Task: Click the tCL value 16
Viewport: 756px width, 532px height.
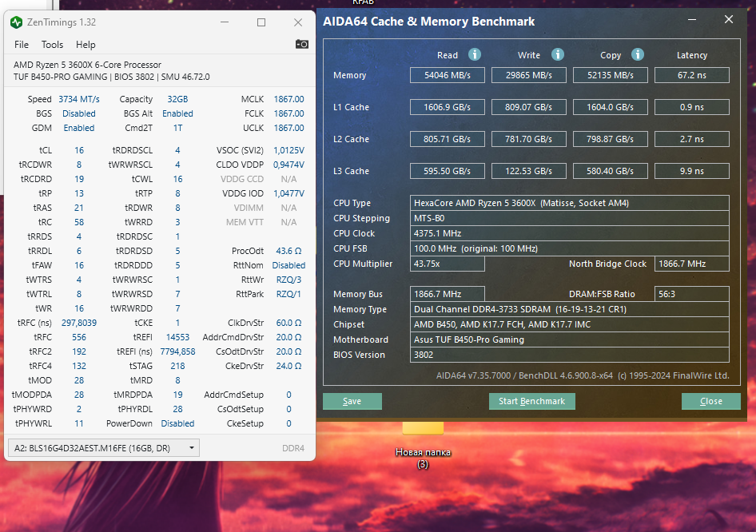Action: (79, 150)
